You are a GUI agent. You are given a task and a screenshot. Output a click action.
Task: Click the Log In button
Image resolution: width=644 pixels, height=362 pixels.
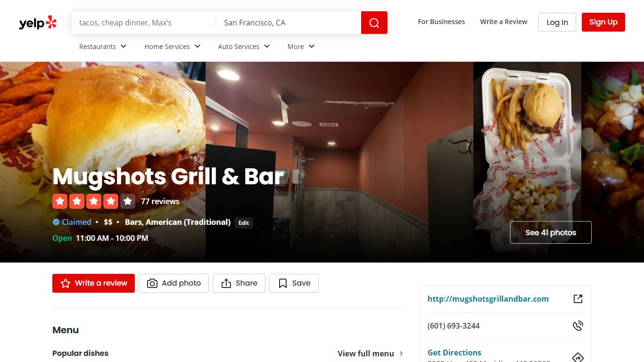click(x=557, y=22)
